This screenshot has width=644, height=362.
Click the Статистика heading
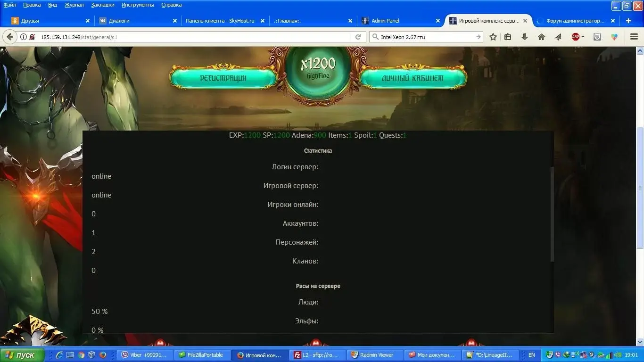tap(318, 150)
